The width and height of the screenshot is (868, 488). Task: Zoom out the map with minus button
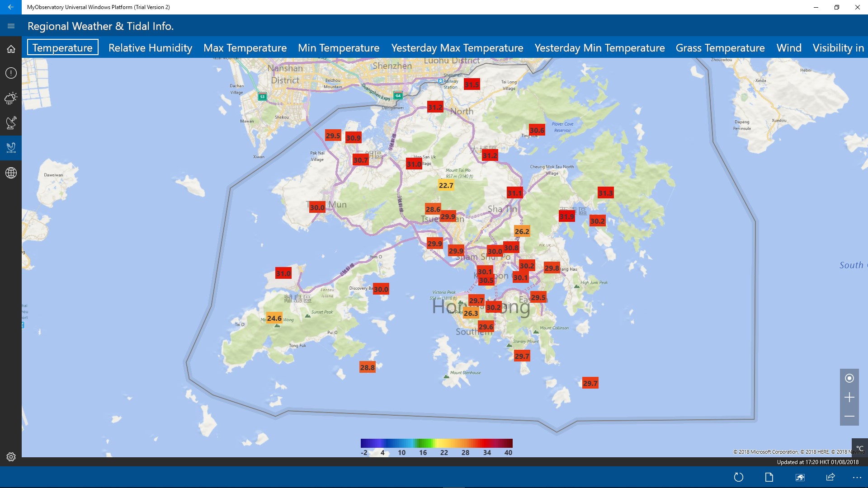pyautogui.click(x=849, y=416)
